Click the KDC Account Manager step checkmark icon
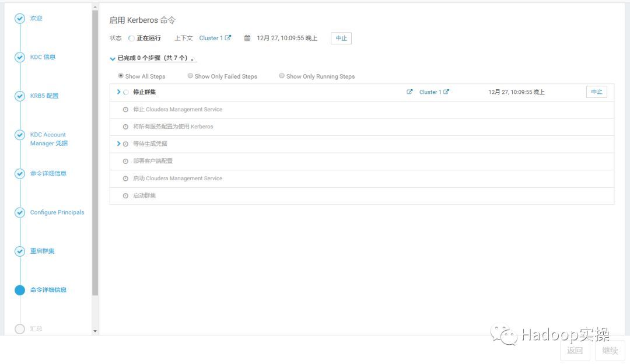Screen dimensions: 630x364 tap(20, 135)
